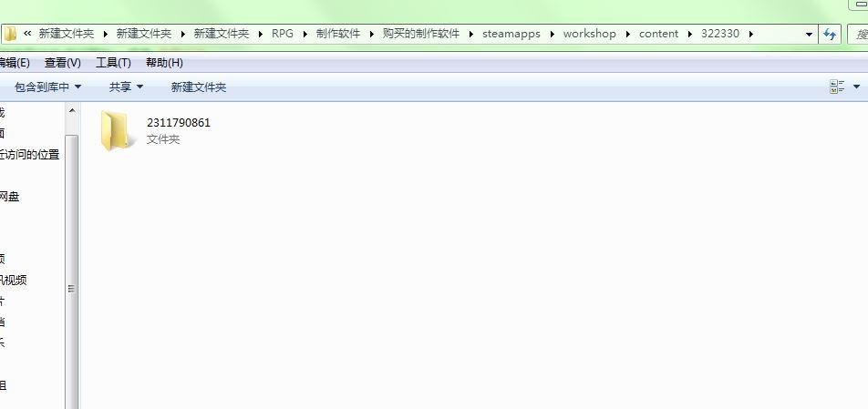Expand hidden path with double chevron

[27, 33]
